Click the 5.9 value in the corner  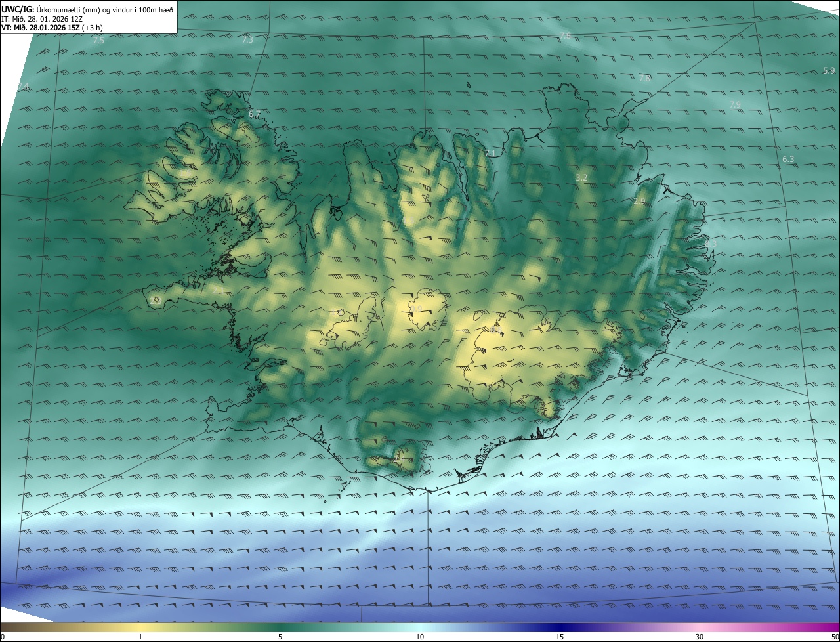pyautogui.click(x=829, y=70)
